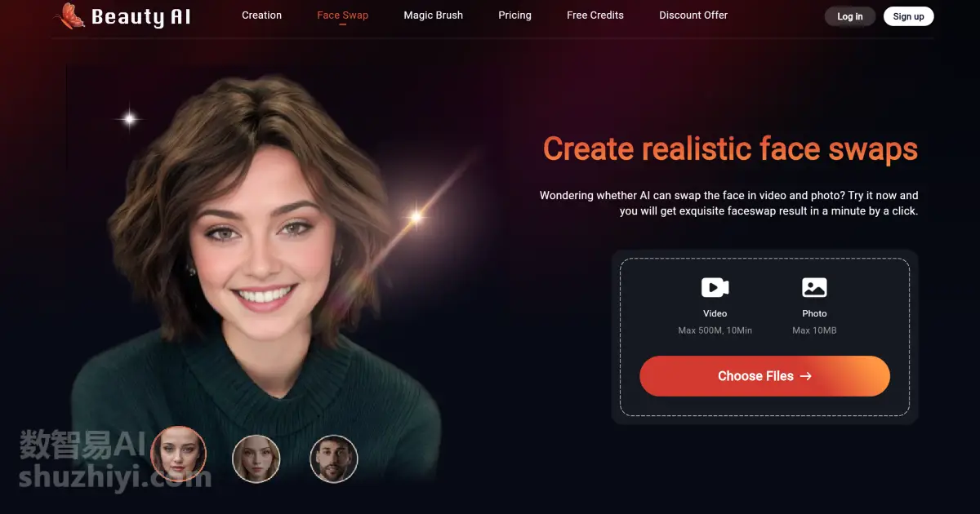
Task: Open the Creation menu item
Action: (261, 16)
